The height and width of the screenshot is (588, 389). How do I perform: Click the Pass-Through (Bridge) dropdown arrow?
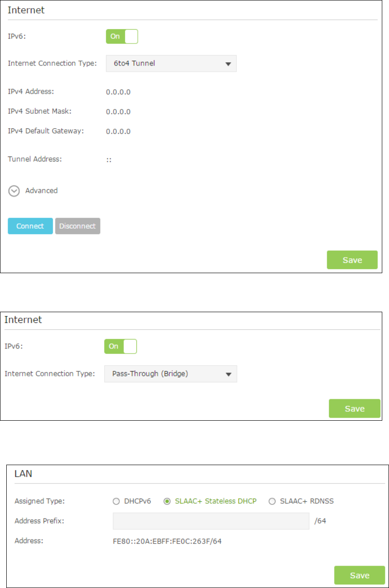(x=228, y=374)
